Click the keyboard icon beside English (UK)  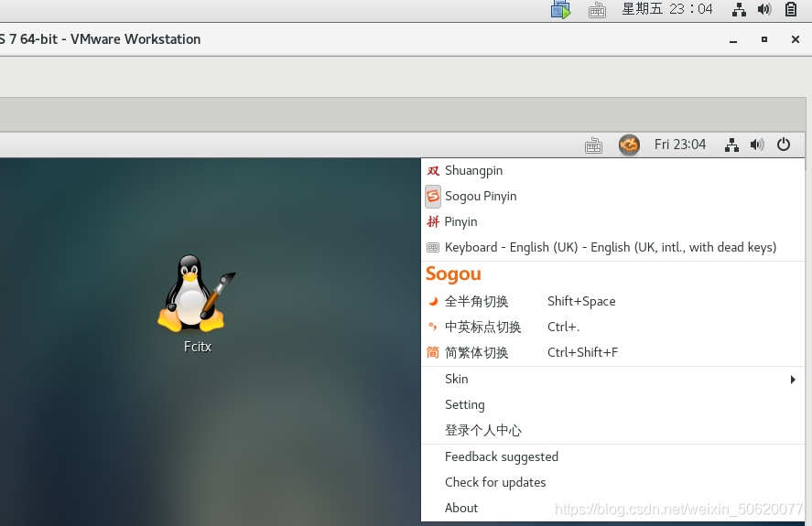click(x=433, y=248)
